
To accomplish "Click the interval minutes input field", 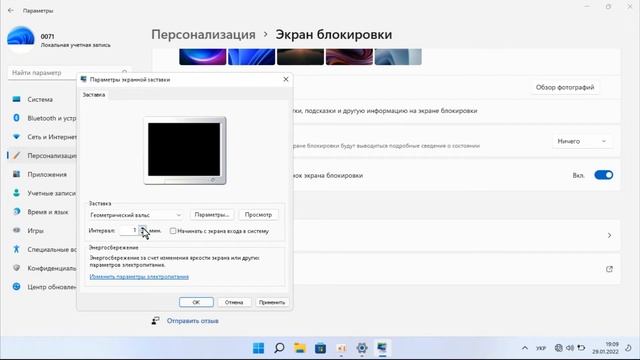I will (129, 231).
